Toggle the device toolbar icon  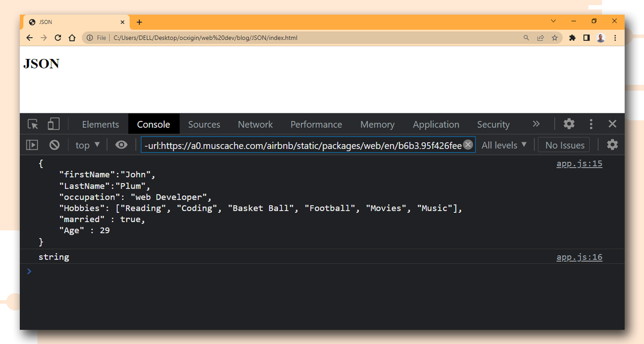coord(53,124)
